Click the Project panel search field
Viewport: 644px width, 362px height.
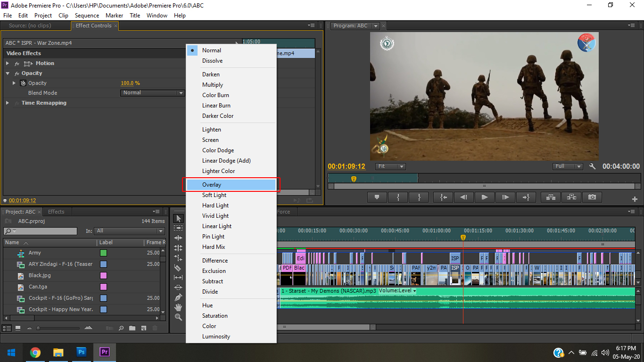[x=40, y=231]
